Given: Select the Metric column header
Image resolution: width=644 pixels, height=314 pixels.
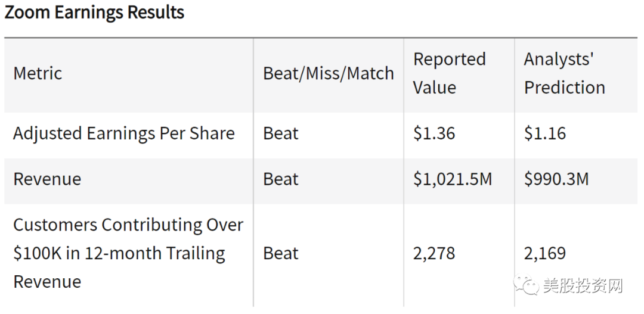Looking at the screenshot, I should (x=38, y=73).
